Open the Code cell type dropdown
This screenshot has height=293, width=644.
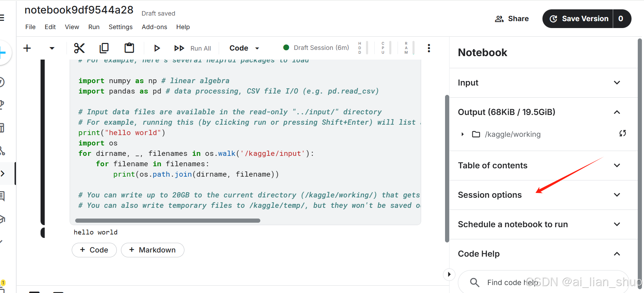(244, 48)
